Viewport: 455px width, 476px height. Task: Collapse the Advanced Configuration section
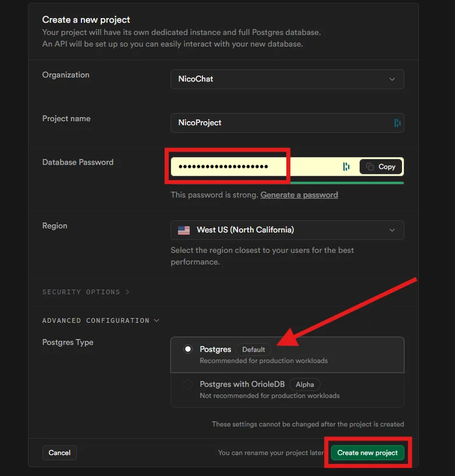tap(101, 321)
